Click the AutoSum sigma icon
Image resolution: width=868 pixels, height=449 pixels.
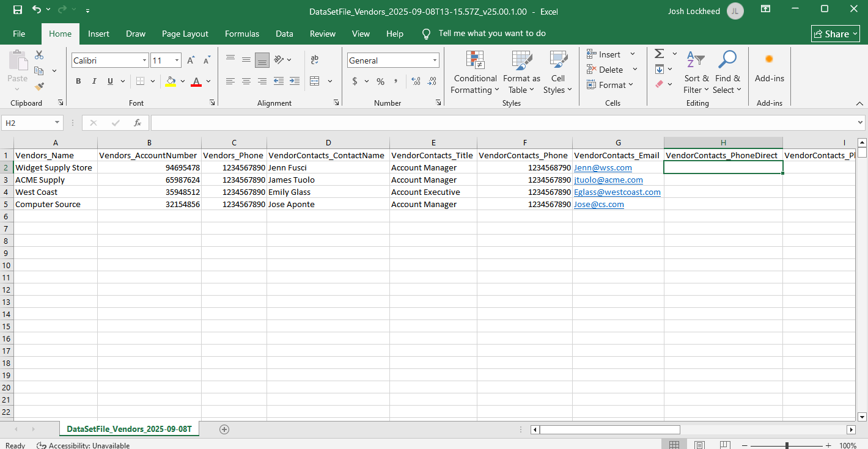[659, 54]
